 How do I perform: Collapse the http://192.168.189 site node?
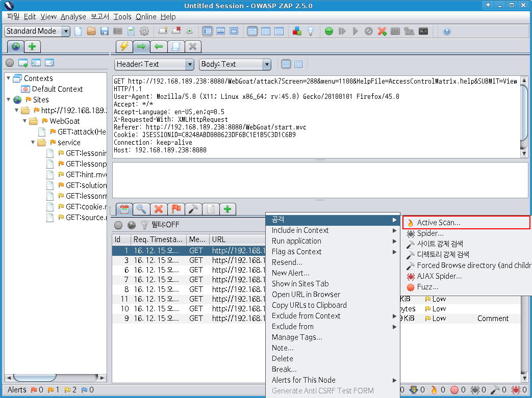(17, 110)
